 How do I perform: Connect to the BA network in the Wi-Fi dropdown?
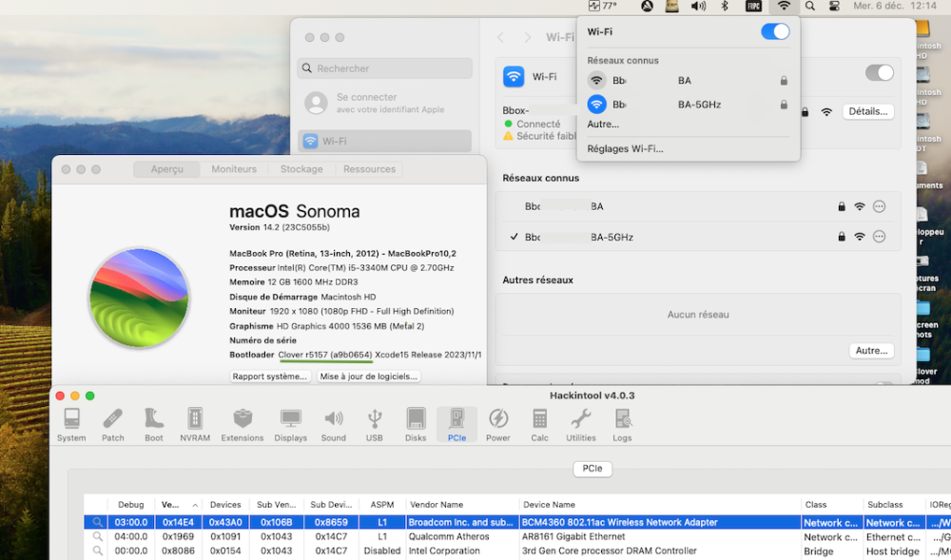[x=688, y=81]
